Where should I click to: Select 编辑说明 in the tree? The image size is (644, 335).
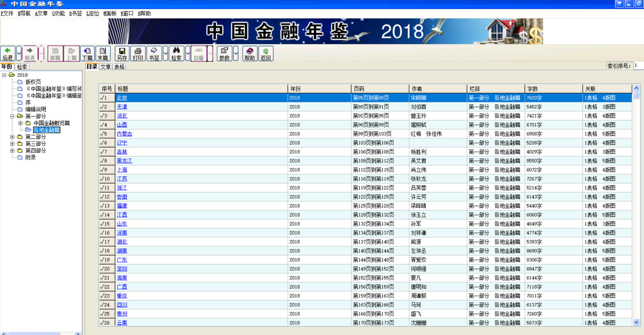[x=36, y=109]
